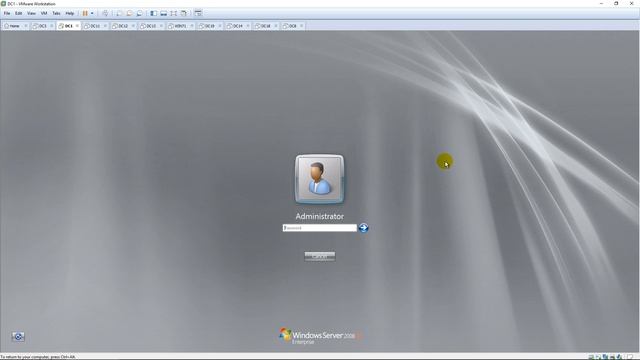The image size is (640, 360).
Task: Open the VM menu
Action: coord(44,13)
